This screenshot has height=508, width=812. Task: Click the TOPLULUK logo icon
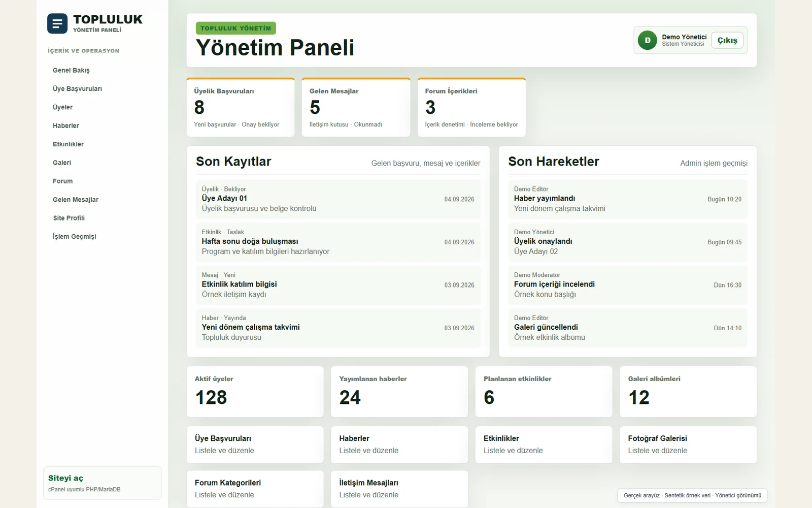click(x=57, y=23)
